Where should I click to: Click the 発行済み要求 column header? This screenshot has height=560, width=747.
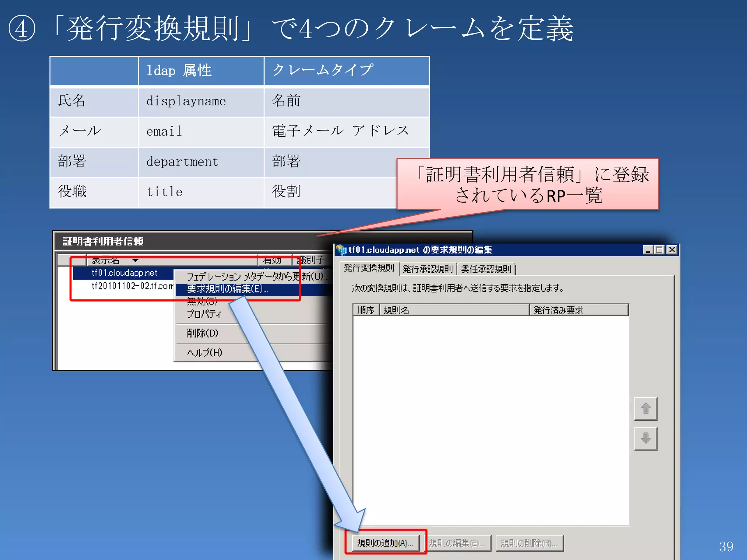tap(579, 310)
